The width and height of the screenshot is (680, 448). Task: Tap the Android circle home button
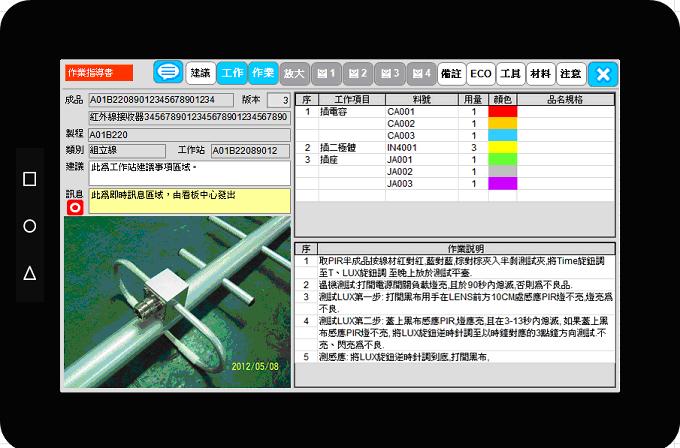tap(29, 226)
